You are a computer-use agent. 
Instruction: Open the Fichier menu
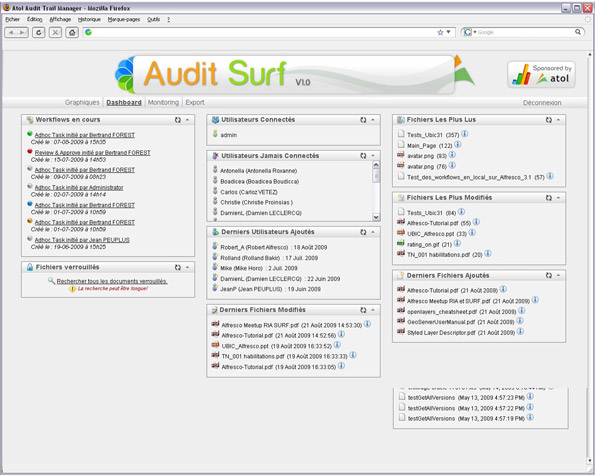point(13,19)
